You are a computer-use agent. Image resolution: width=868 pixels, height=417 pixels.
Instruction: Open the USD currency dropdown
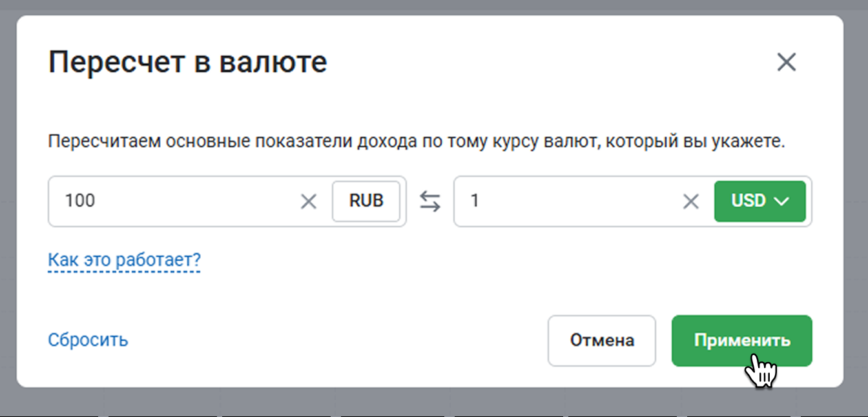(759, 201)
